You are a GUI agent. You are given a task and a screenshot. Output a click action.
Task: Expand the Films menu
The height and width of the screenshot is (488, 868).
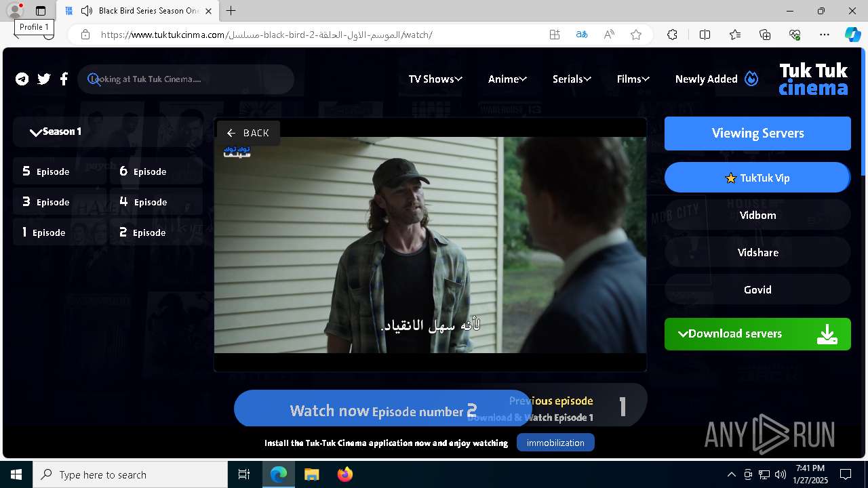633,79
